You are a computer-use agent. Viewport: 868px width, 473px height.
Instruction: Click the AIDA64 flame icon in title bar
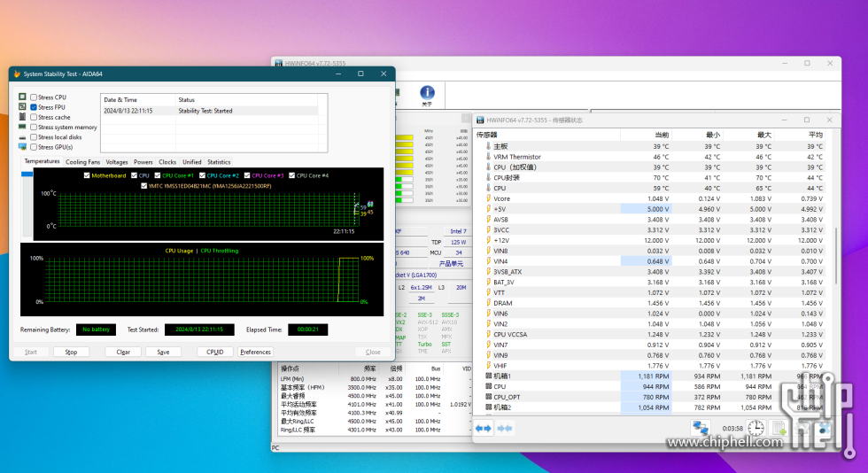[x=17, y=74]
